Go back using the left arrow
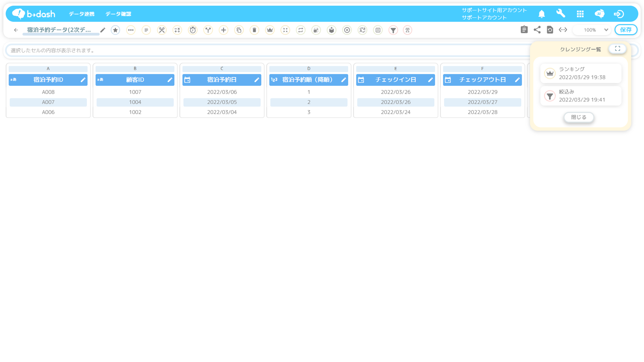The height and width of the screenshot is (362, 644). [x=16, y=30]
